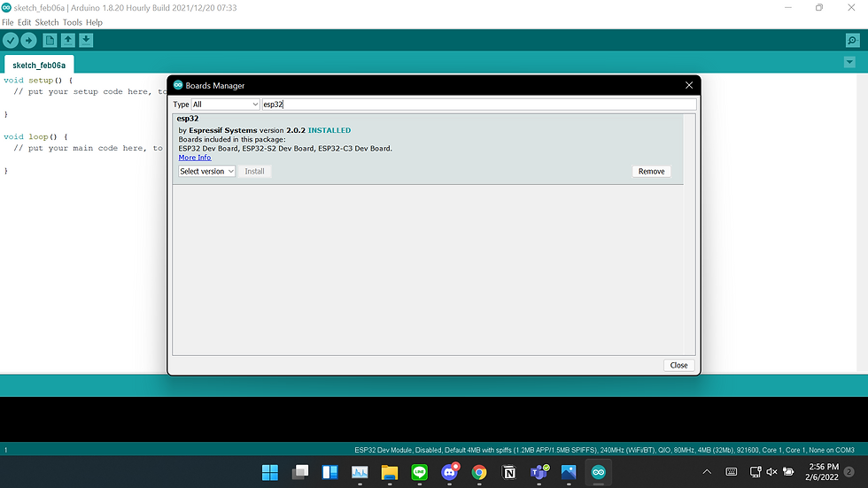Click the Boards Manager list scrollbar
Screen dimensions: 868x488
point(689,235)
